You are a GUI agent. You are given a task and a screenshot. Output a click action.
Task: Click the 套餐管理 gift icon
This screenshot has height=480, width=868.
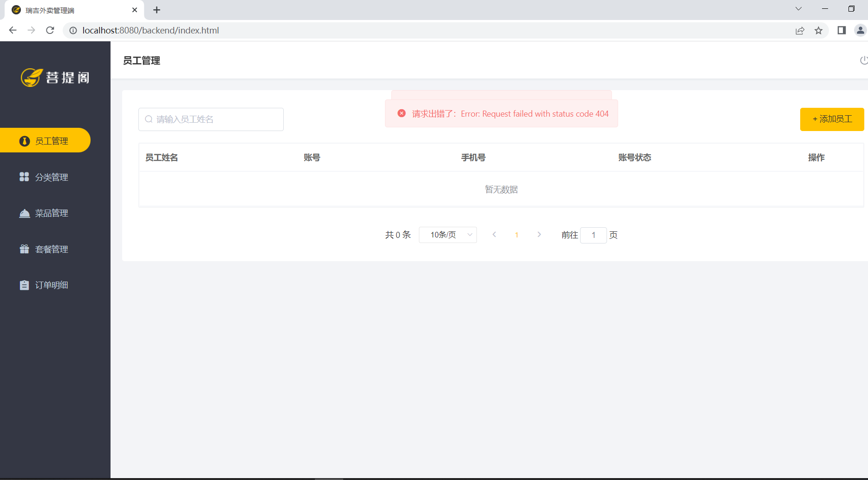coord(25,249)
